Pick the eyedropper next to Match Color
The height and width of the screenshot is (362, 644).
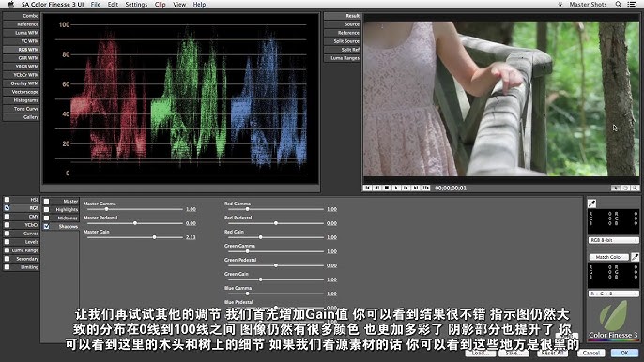tap(635, 257)
